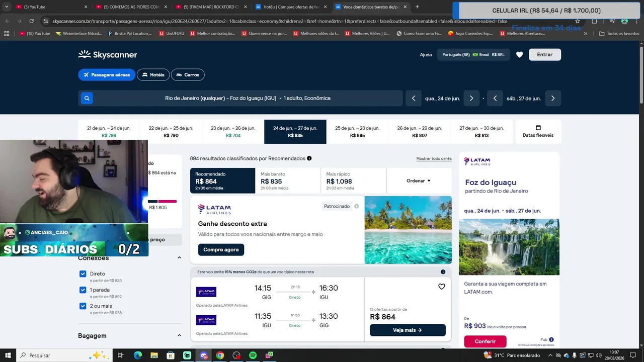Click the Conferir button in LATAM panel

[485, 341]
